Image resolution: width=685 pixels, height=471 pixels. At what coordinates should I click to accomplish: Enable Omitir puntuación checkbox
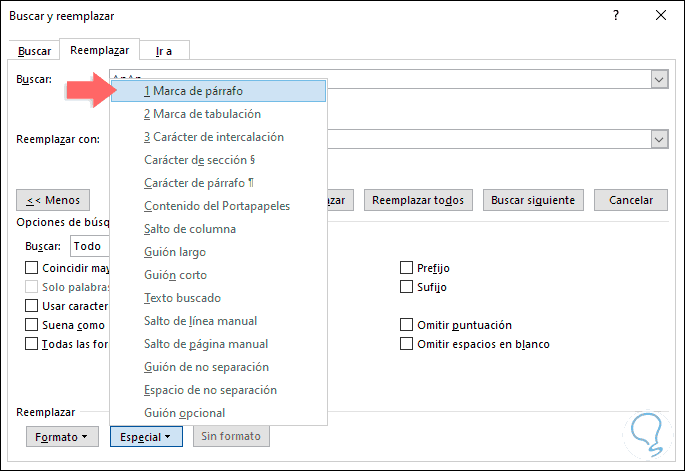[x=407, y=325]
